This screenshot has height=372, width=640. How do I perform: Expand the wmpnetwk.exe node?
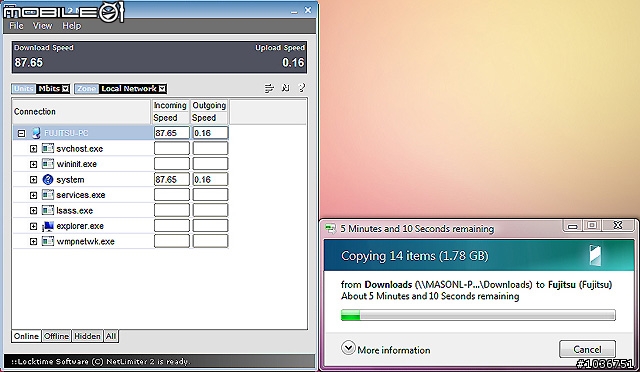click(33, 242)
